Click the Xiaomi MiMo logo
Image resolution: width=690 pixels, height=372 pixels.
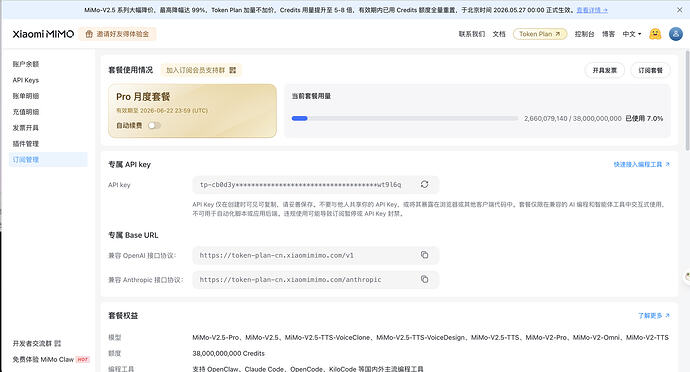[x=43, y=34]
